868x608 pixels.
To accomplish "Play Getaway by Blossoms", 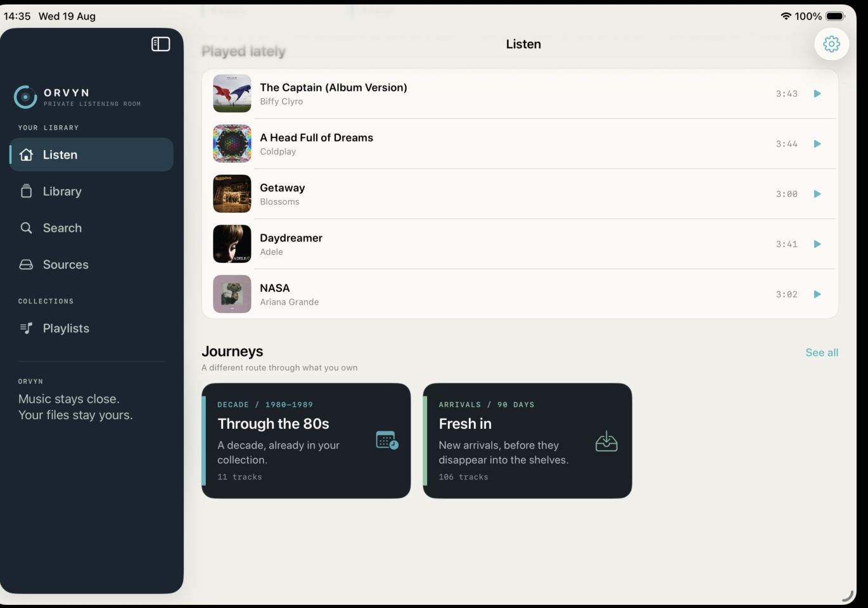I will pos(817,194).
